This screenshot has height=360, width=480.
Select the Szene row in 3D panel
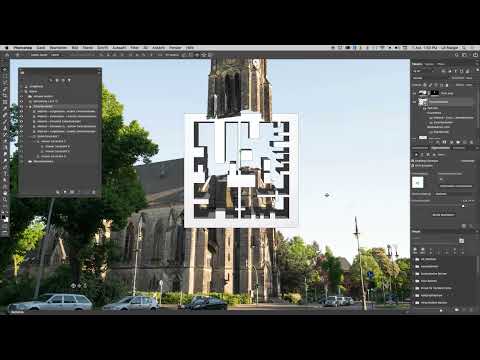(60, 91)
